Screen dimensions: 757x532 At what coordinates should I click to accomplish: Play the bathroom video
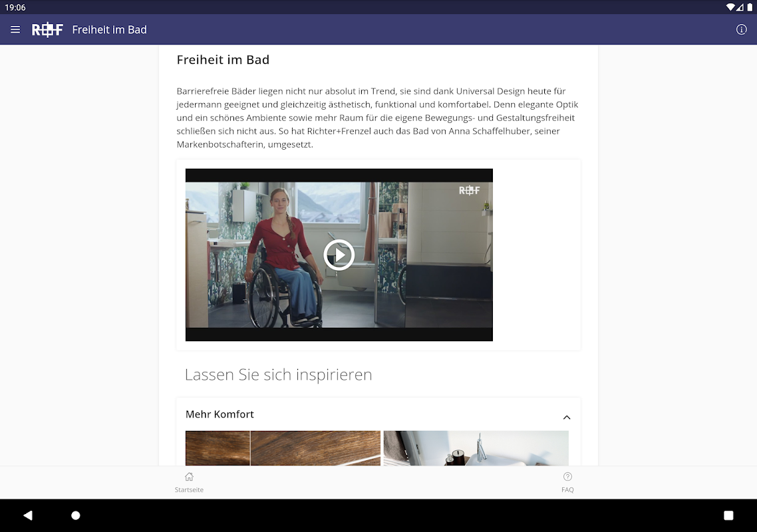(339, 255)
